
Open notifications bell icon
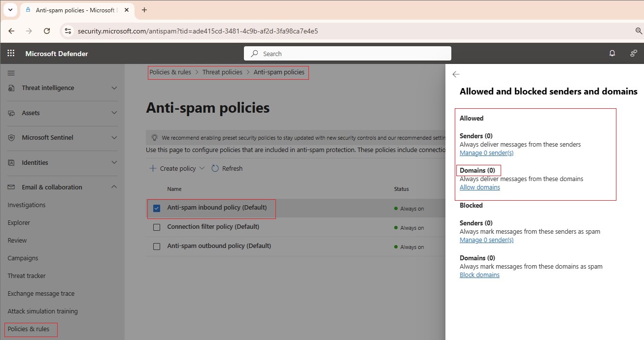coord(612,54)
